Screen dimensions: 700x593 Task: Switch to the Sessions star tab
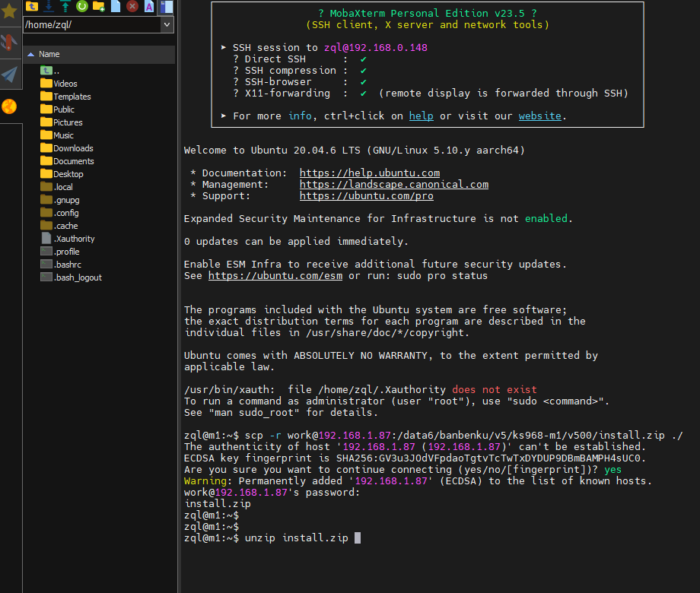(9, 11)
